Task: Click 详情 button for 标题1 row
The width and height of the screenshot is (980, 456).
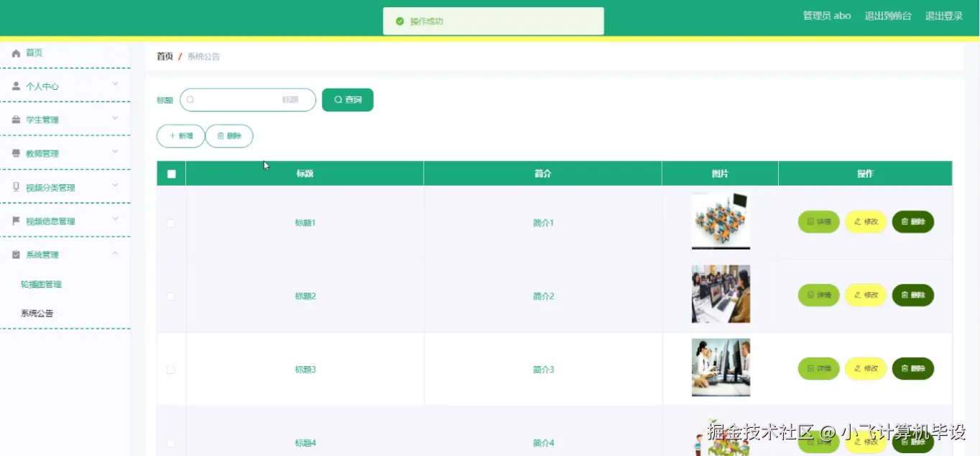Action: [819, 222]
